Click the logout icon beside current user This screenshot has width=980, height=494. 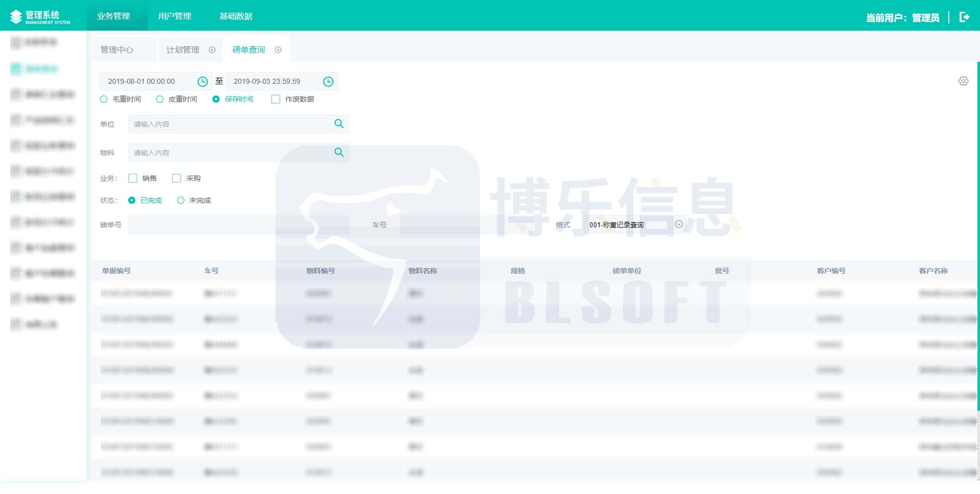[964, 17]
